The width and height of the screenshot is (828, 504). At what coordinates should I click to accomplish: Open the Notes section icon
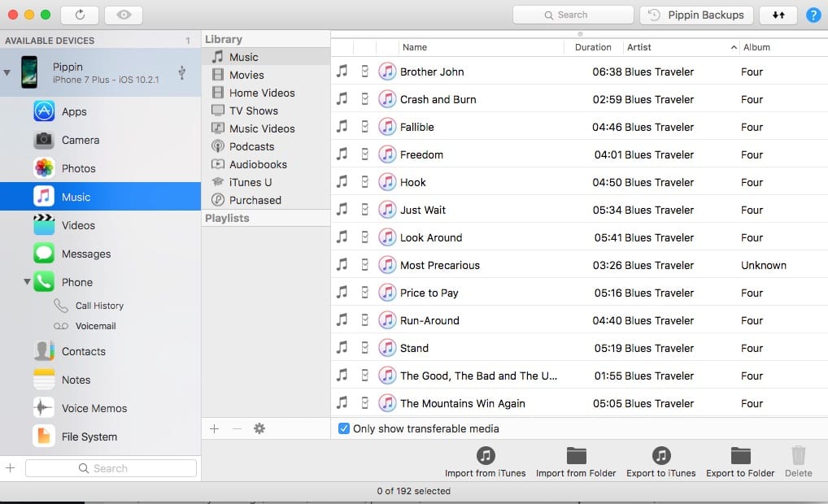click(x=44, y=380)
